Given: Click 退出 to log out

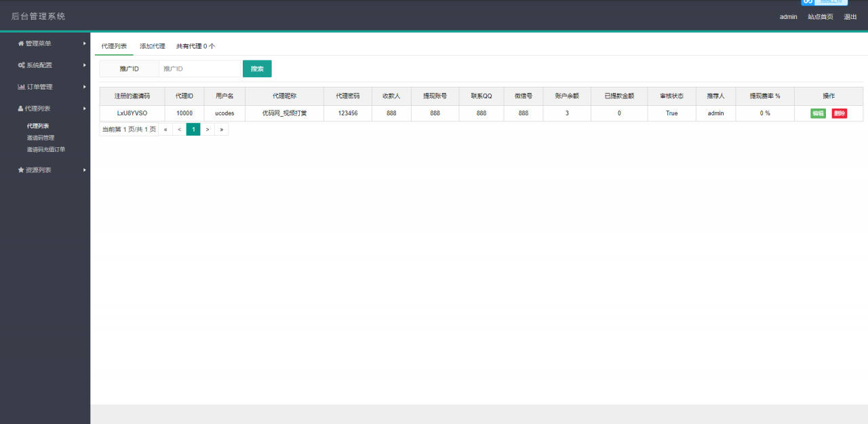Looking at the screenshot, I should [850, 17].
